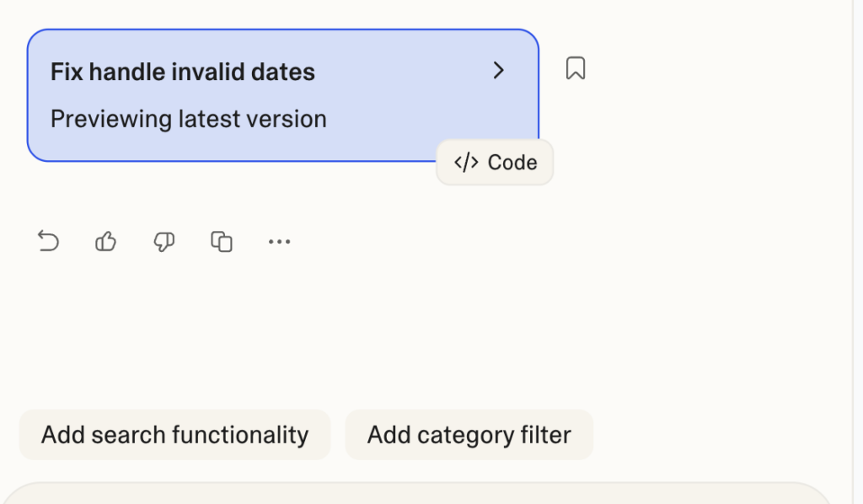Toggle the bookmark icon beside the artifact card

576,68
